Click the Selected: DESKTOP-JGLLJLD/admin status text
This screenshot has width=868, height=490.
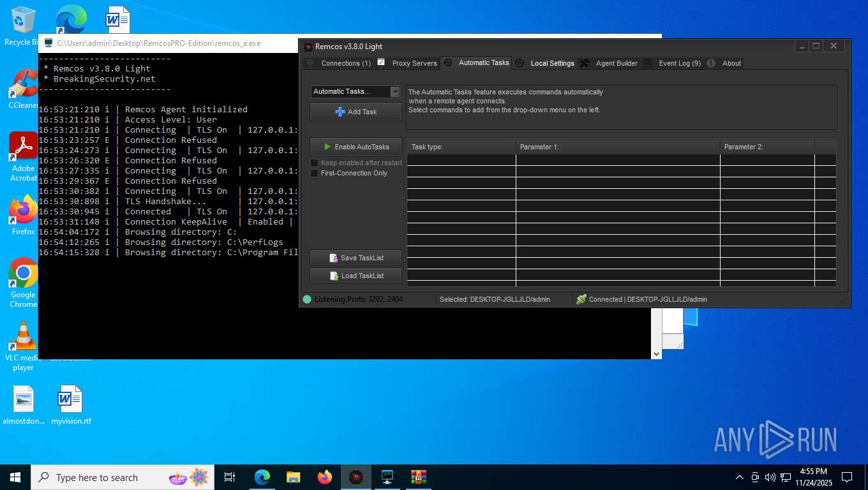495,299
